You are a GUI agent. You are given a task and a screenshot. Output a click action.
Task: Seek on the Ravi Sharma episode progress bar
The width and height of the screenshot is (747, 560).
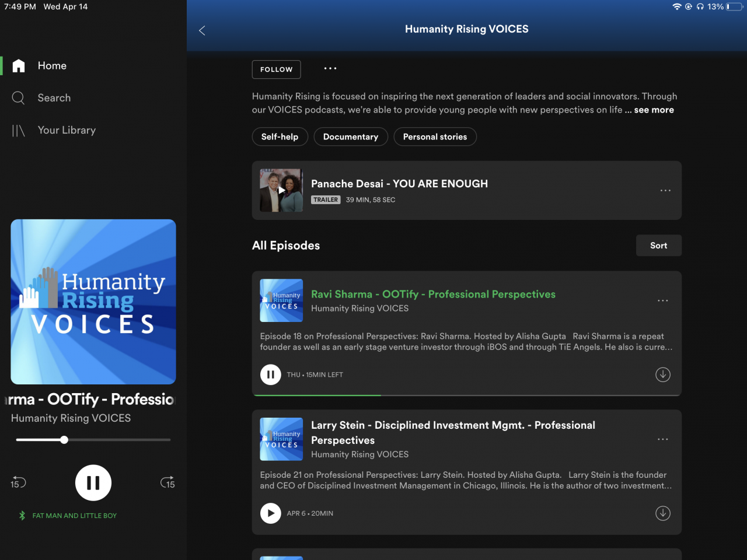point(467,395)
